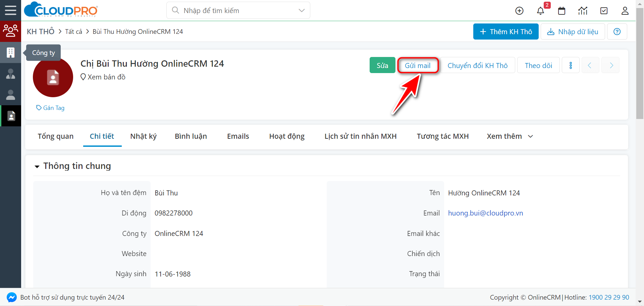Open the business contact sidebar icon with tie
This screenshot has height=306, width=644.
click(x=10, y=74)
